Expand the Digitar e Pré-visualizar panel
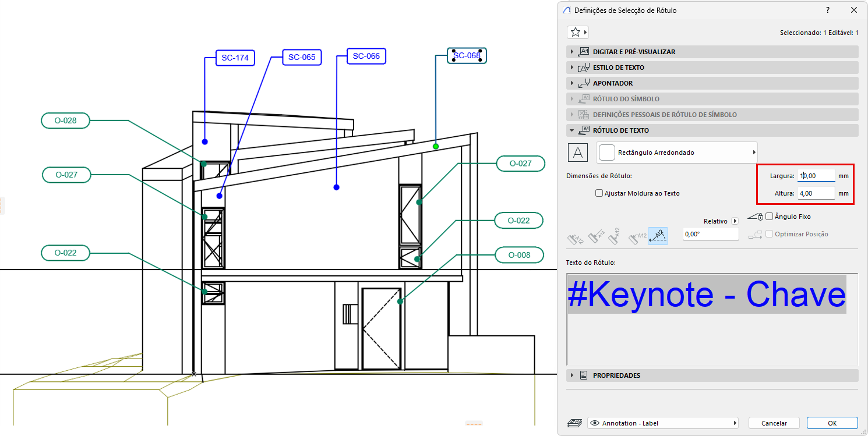This screenshot has height=436, width=868. pos(712,52)
